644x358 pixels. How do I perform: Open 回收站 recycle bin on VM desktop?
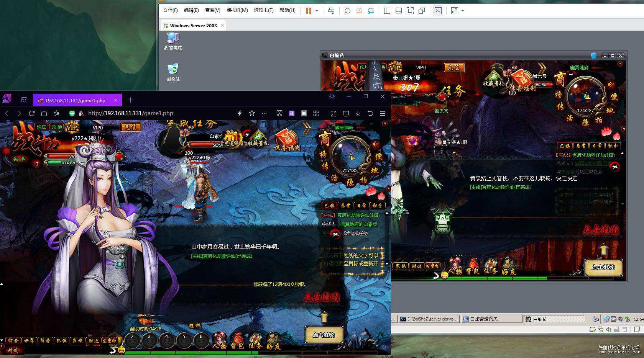coord(173,72)
